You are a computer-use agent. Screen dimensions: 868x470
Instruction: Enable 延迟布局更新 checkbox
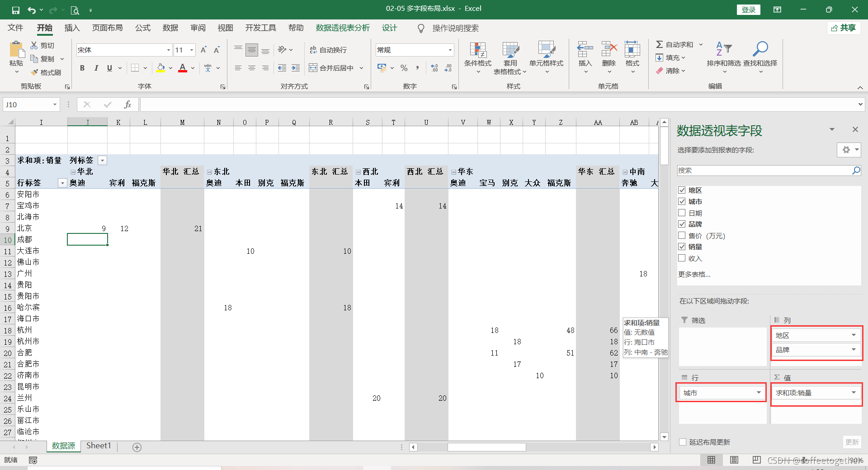683,442
